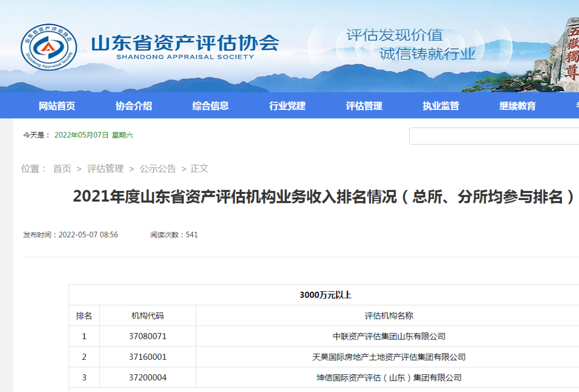Open the 执业监管 menu item
This screenshot has width=579, height=392.
[441, 106]
